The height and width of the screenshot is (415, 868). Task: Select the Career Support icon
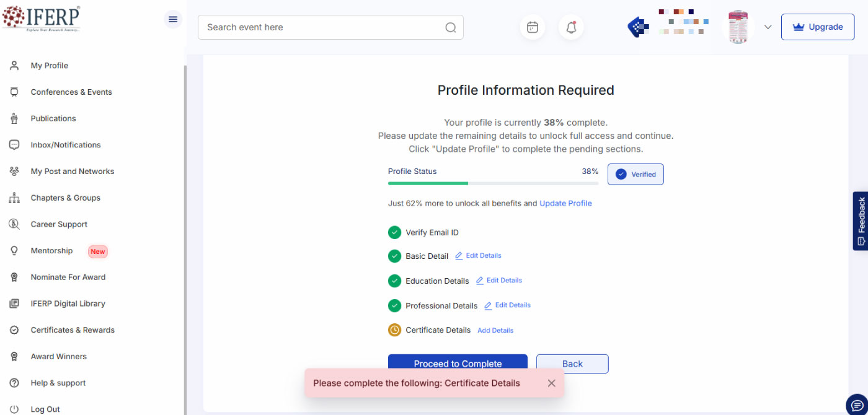click(x=14, y=224)
